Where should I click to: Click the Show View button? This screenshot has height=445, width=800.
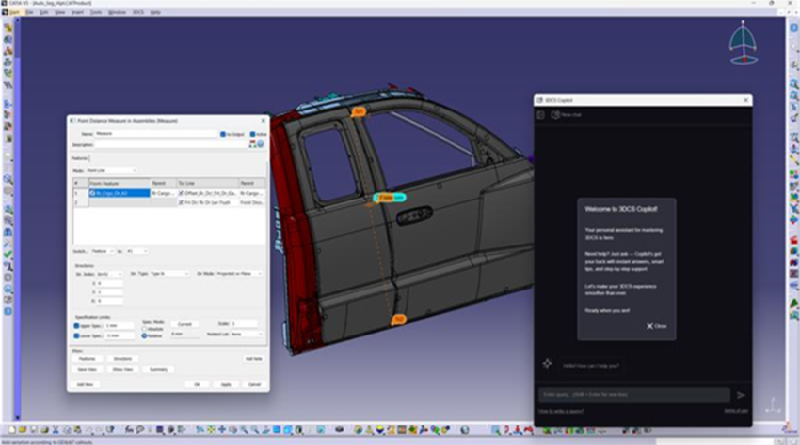(x=122, y=369)
